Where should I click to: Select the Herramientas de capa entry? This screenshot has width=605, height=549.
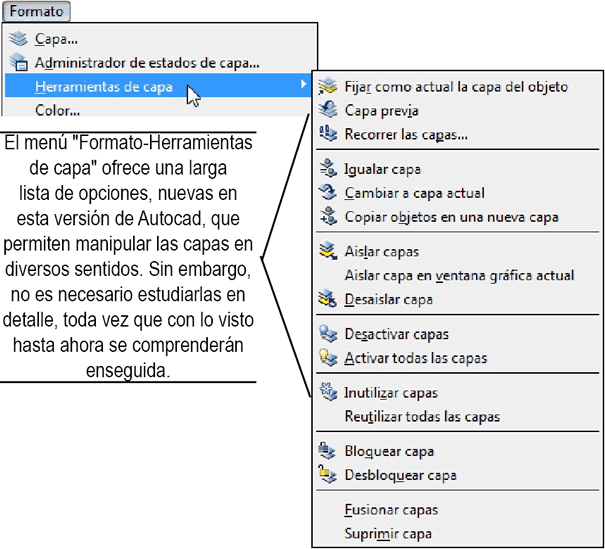point(158,86)
